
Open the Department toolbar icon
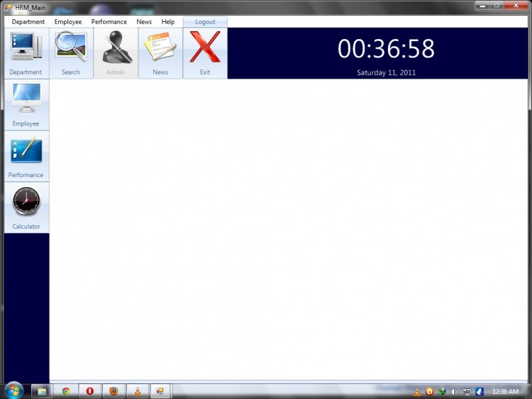(x=26, y=48)
